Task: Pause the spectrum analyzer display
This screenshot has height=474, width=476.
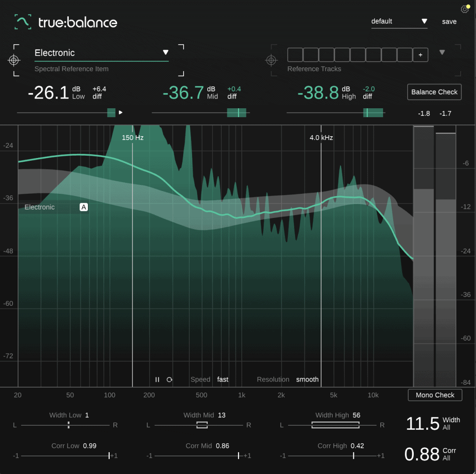Action: point(157,380)
